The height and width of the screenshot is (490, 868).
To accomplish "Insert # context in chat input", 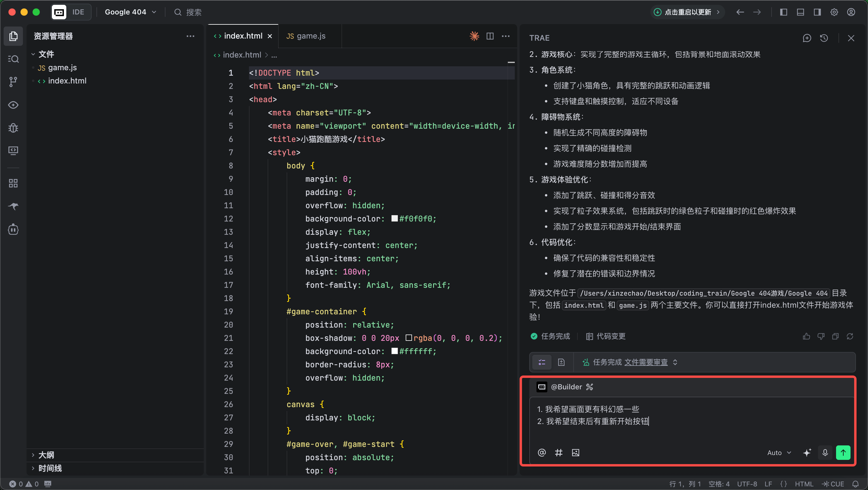I will pyautogui.click(x=558, y=453).
